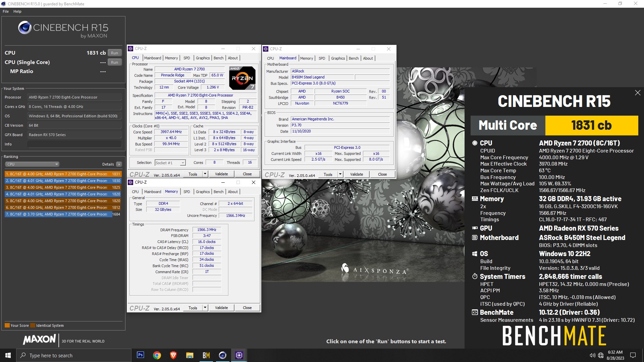Open the volume control tray icon

[592, 355]
